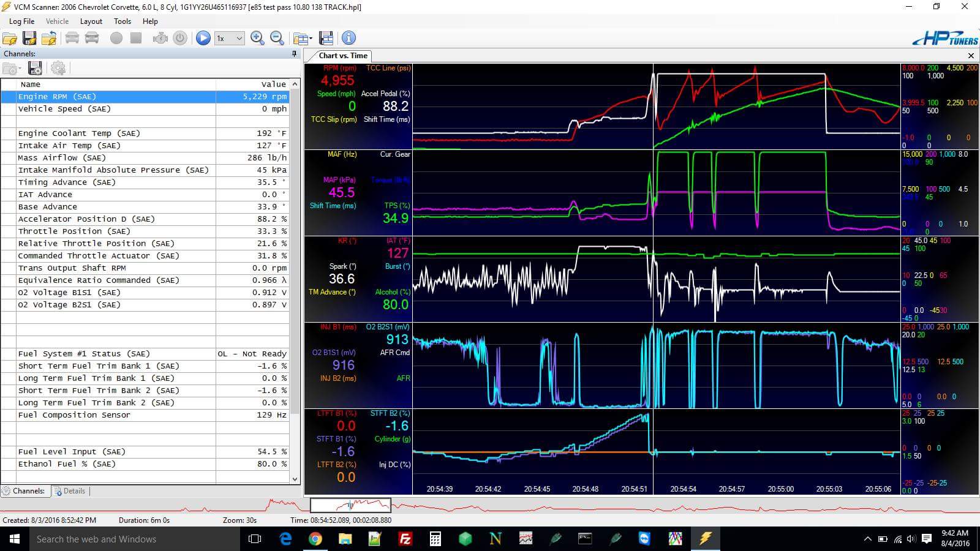Open Google Chrome from the taskbar
The width and height of the screenshot is (980, 551).
[315, 539]
